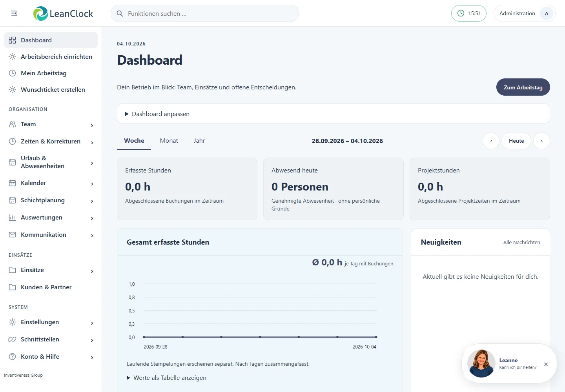Switch to the Jahr tab
This screenshot has width=565, height=392.
[199, 141]
